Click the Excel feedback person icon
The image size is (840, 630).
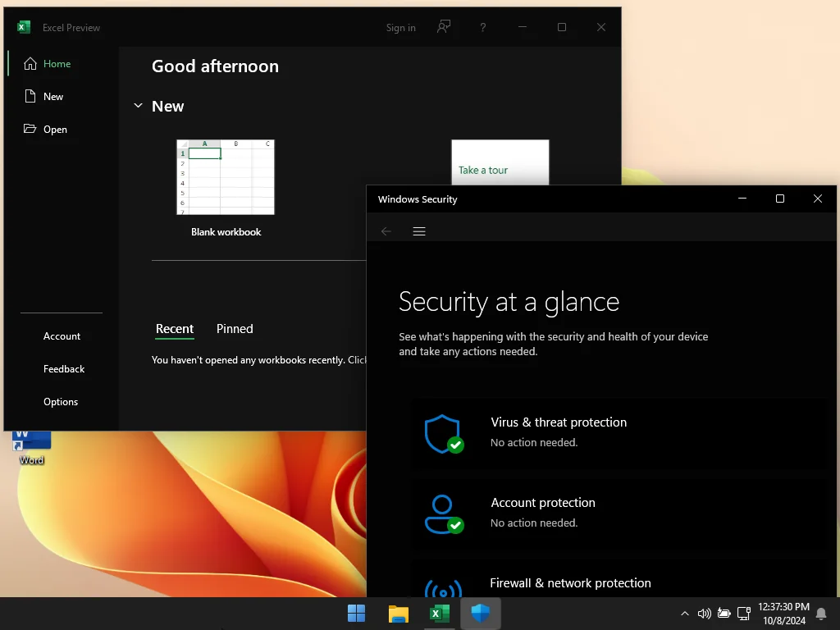coord(444,27)
